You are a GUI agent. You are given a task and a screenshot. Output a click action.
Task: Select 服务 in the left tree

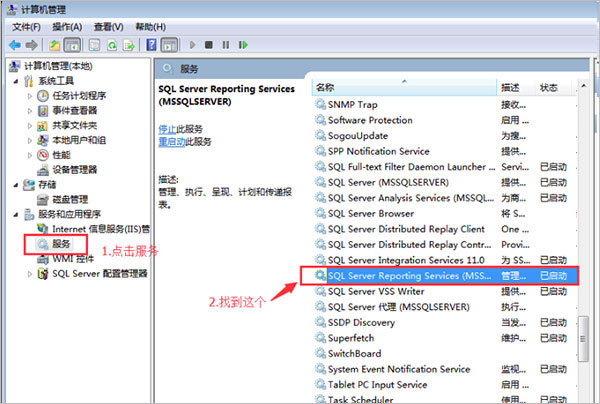[61, 243]
